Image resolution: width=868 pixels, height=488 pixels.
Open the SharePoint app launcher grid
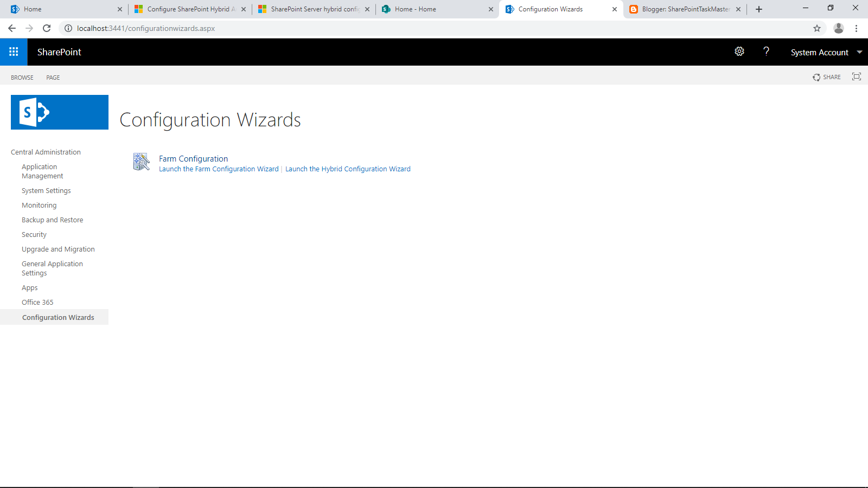point(14,52)
